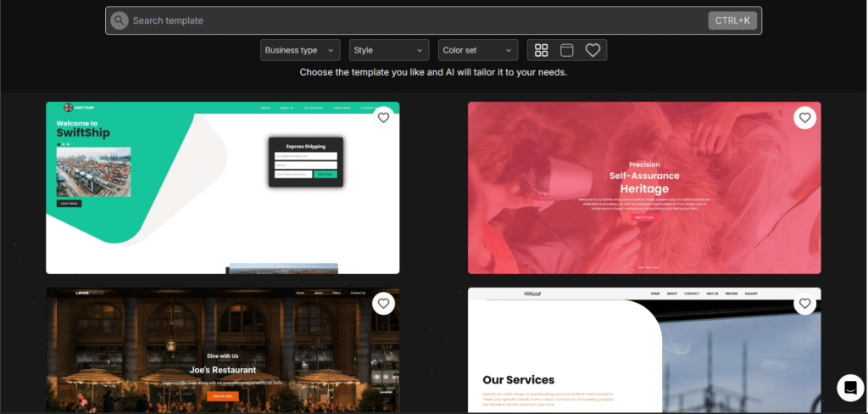
Task: Click the Express Shipping form heading
Action: coord(305,147)
